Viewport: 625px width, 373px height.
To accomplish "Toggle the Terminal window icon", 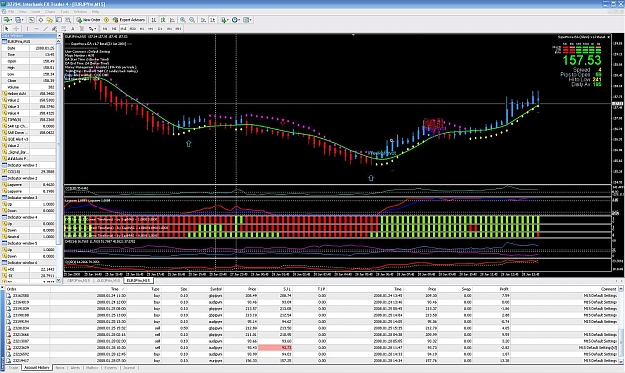I will click(x=59, y=20).
